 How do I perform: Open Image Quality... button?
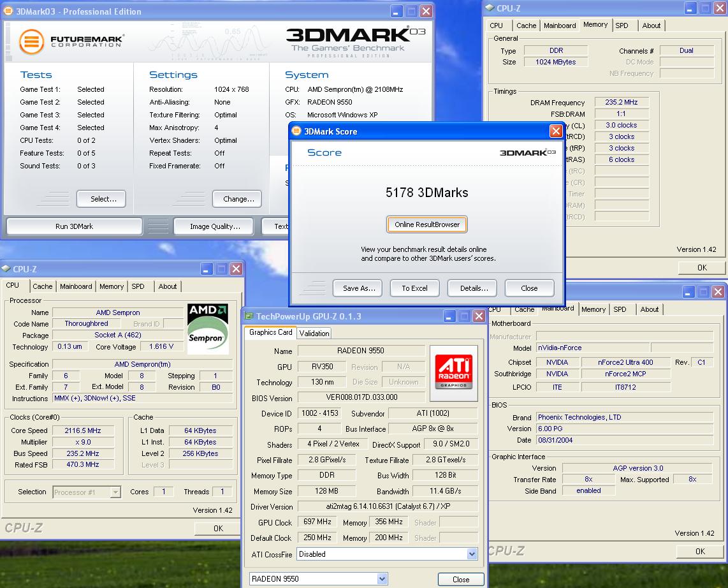pos(214,226)
